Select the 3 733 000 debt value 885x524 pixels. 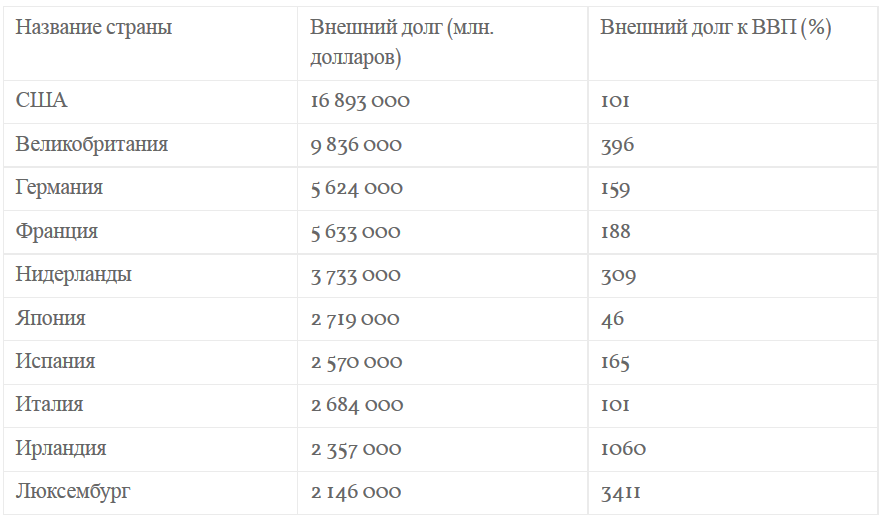point(356,276)
